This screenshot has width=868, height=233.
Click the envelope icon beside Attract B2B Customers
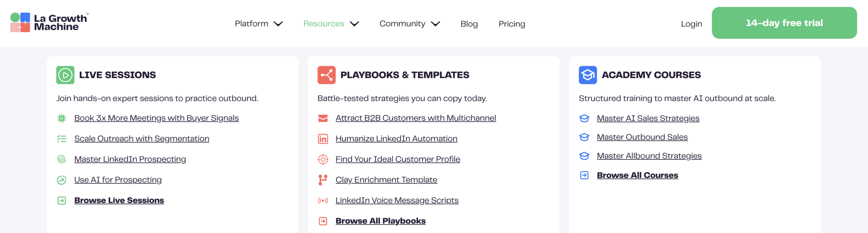(x=323, y=118)
